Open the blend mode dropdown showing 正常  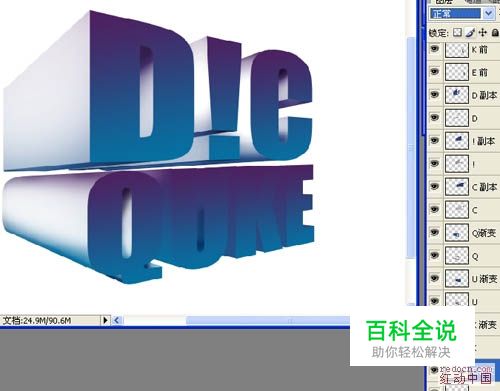[462, 13]
